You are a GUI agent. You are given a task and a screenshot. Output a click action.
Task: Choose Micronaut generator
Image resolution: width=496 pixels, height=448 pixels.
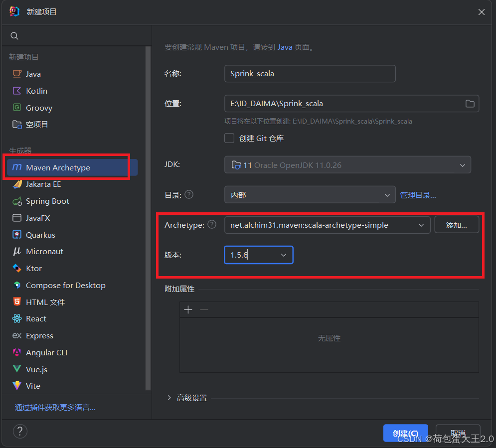coord(44,252)
